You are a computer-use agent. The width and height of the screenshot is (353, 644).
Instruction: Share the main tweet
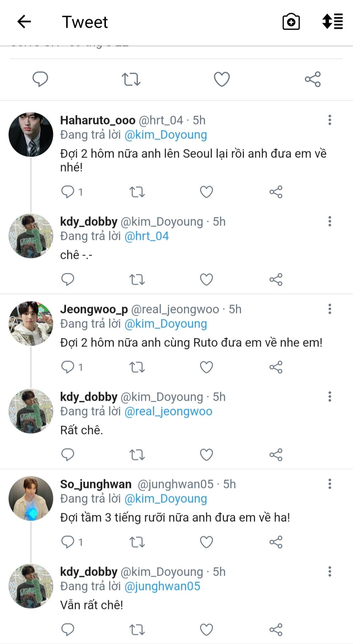(x=312, y=79)
